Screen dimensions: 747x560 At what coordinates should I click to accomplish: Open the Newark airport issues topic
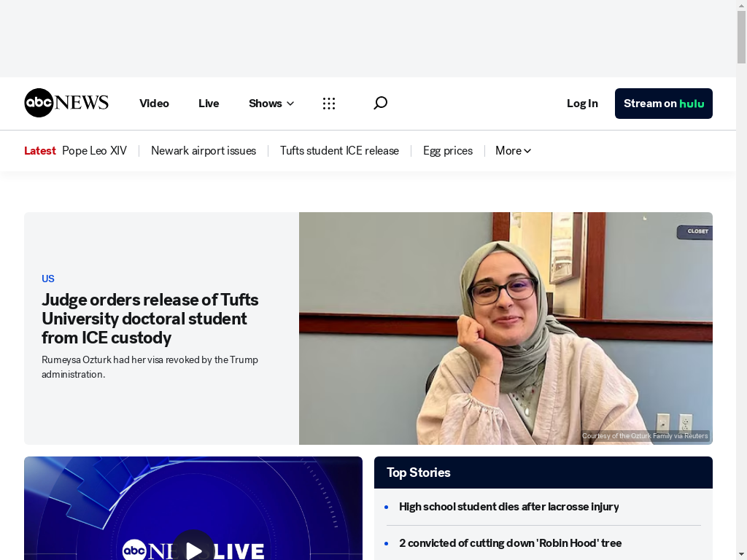[204, 150]
